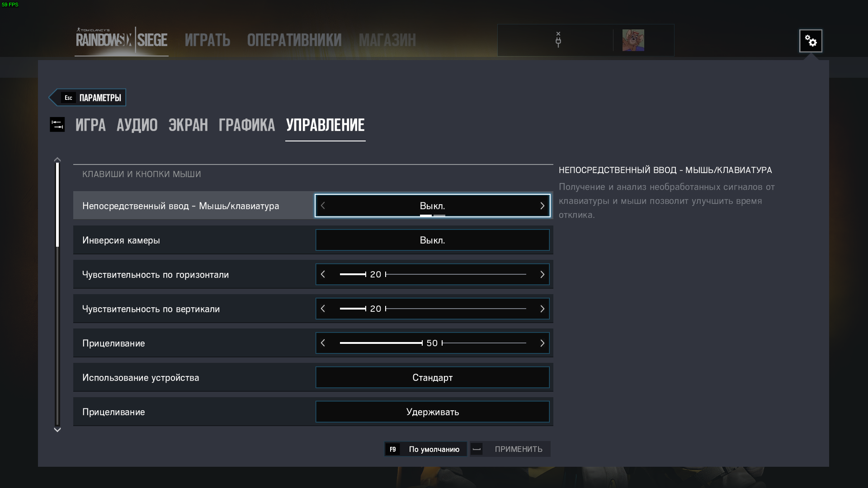Image resolution: width=868 pixels, height=488 pixels.
Task: Open the ОПЕРАТИВНИКИ menu
Action: 294,40
